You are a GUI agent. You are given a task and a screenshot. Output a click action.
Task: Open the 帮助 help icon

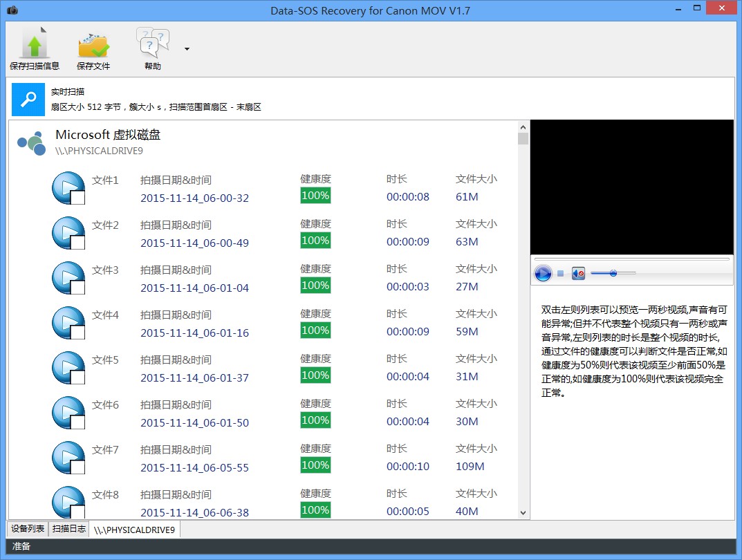153,44
